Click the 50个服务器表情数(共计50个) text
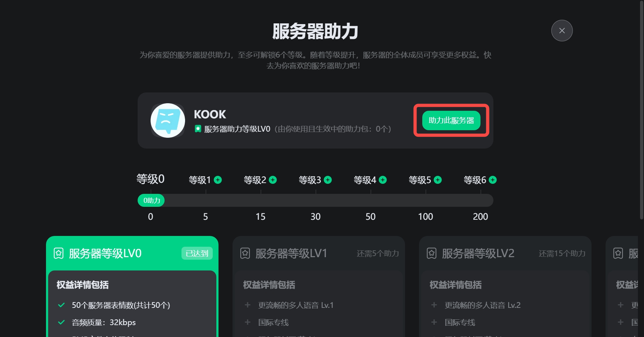The image size is (644, 337). tap(121, 305)
